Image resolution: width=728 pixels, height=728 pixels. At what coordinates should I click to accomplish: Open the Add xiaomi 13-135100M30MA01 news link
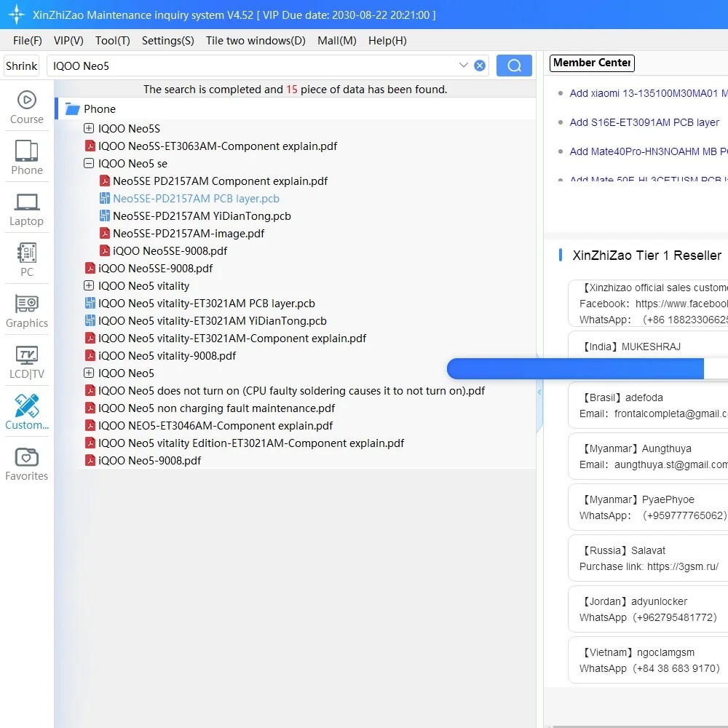(649, 93)
